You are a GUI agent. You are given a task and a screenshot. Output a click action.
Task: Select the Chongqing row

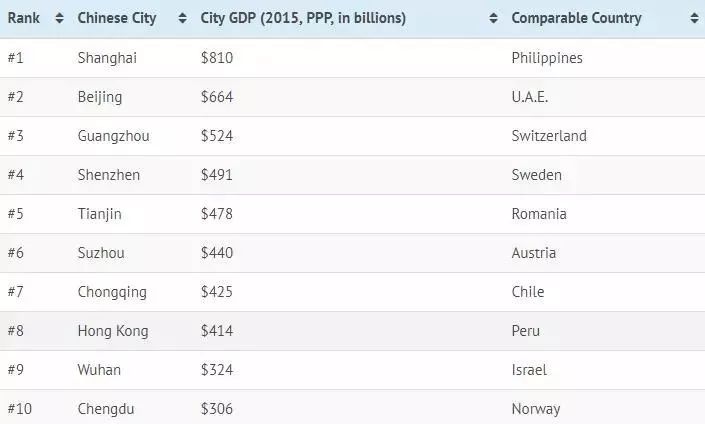[x=112, y=292]
